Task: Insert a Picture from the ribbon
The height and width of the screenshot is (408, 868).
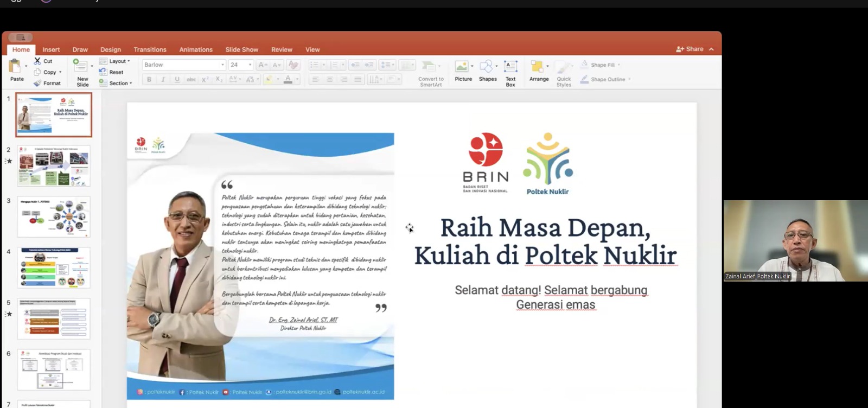Action: coord(462,67)
